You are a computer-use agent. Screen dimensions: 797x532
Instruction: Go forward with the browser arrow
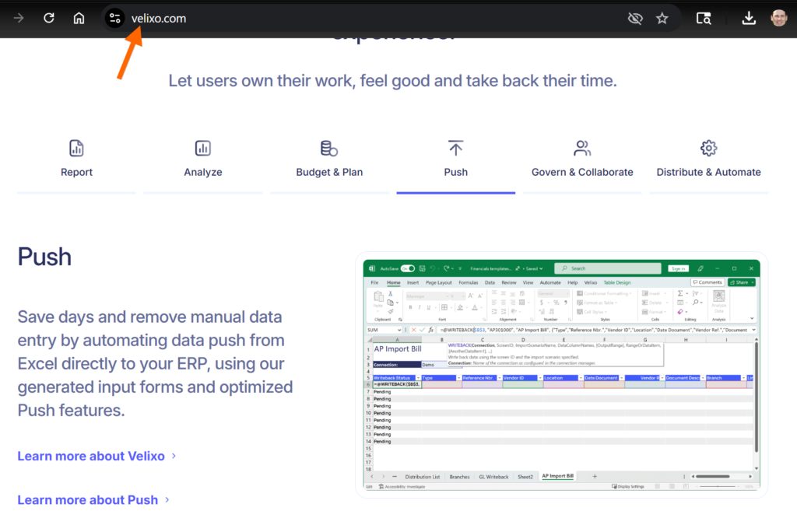[x=19, y=18]
